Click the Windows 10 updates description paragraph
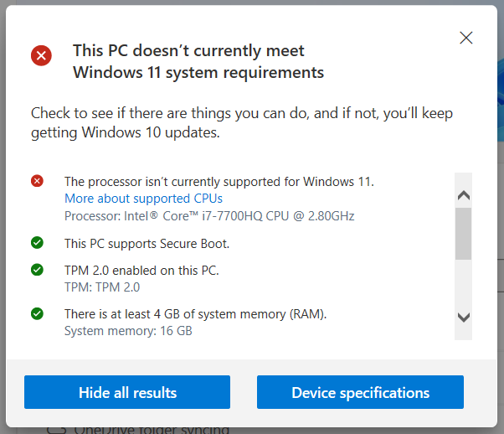Screen dimensions: 504x434 [x=242, y=122]
